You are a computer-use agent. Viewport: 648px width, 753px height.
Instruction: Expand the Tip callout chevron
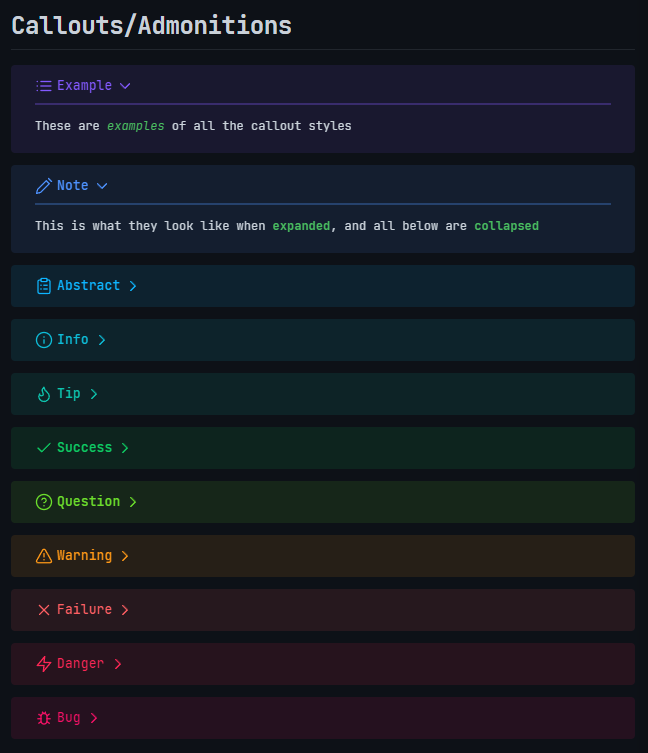[x=94, y=394]
